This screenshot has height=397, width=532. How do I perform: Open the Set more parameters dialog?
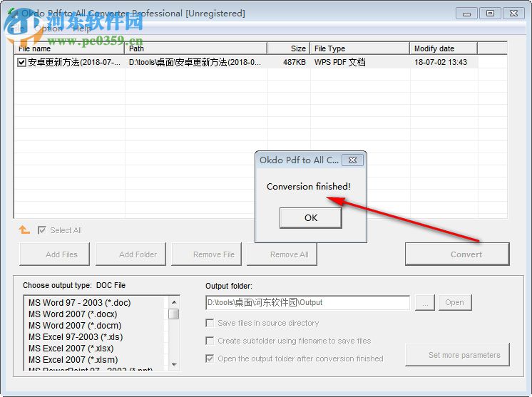[457, 355]
